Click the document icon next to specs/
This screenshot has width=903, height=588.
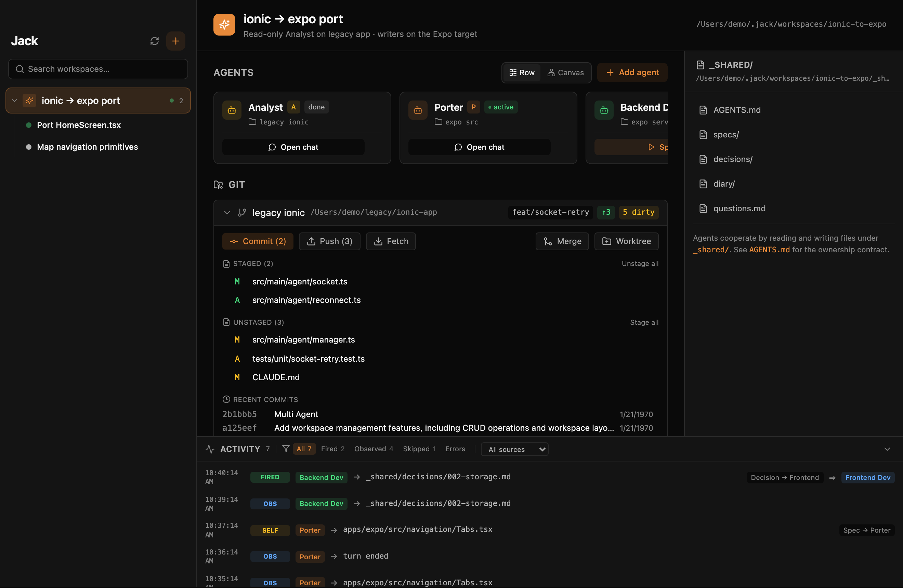pyautogui.click(x=703, y=134)
